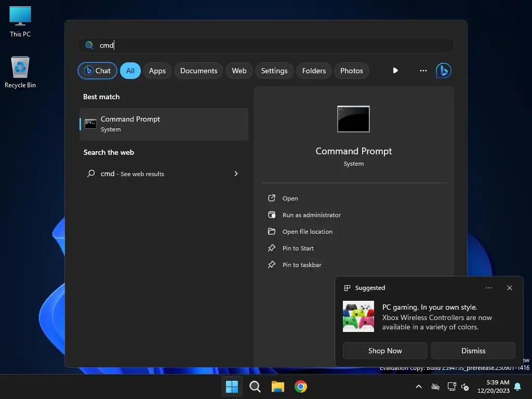Image resolution: width=532 pixels, height=399 pixels.
Task: Click the shield icon for Run as administrator
Action: coord(272,215)
